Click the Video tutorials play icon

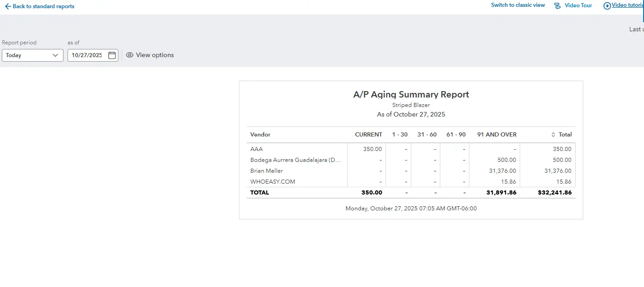pos(607,6)
